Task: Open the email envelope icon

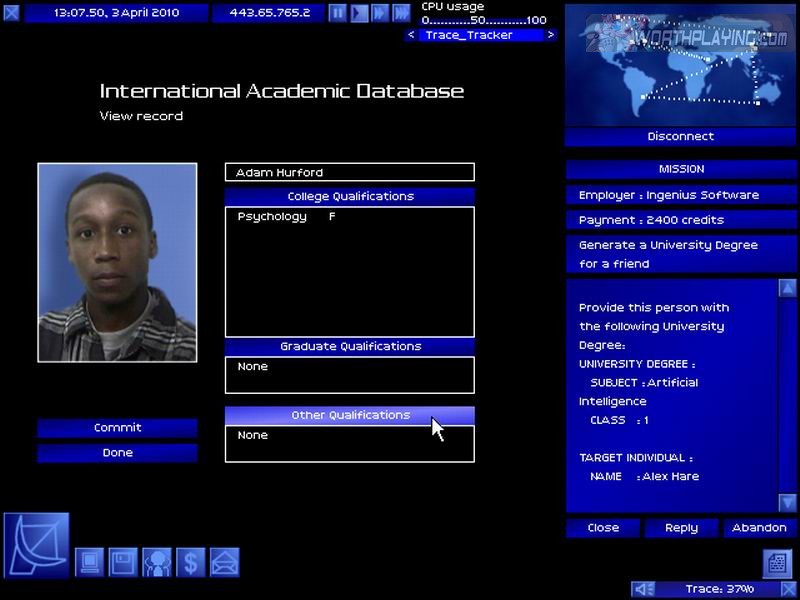Action: 224,563
